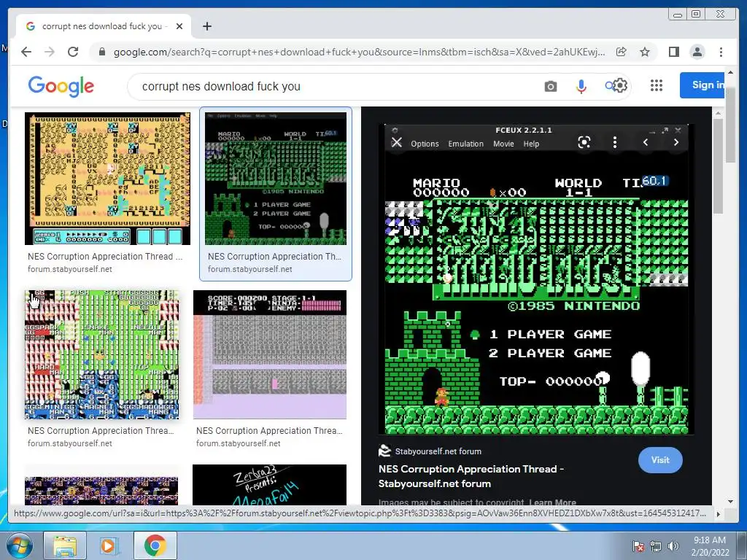Image resolution: width=747 pixels, height=560 pixels.
Task: Bookmark this page with the star icon
Action: [645, 52]
